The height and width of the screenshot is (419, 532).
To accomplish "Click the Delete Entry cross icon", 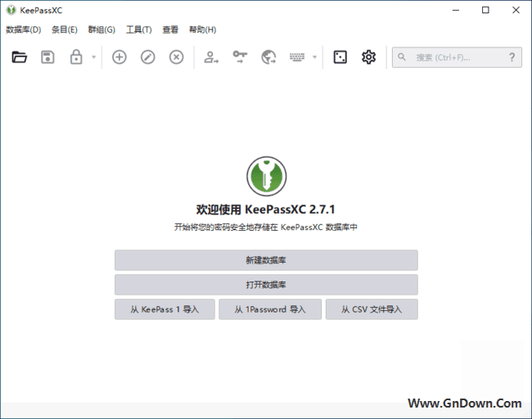I will 177,57.
